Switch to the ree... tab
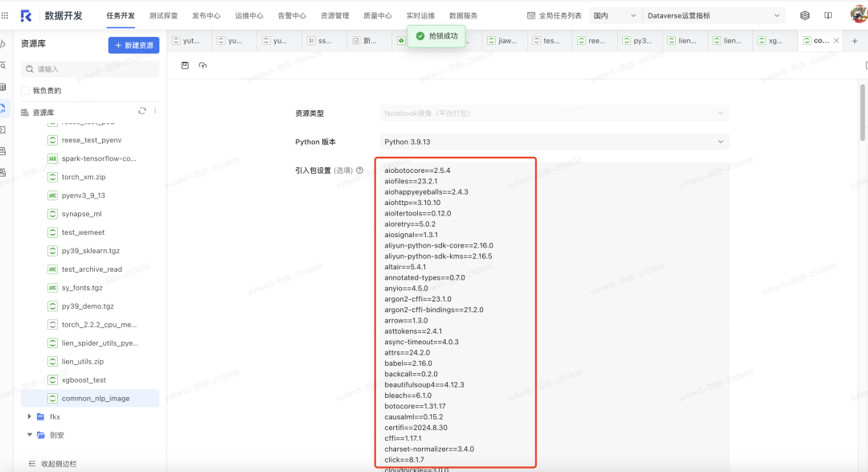Viewport: 868px width, 472px height. point(593,41)
